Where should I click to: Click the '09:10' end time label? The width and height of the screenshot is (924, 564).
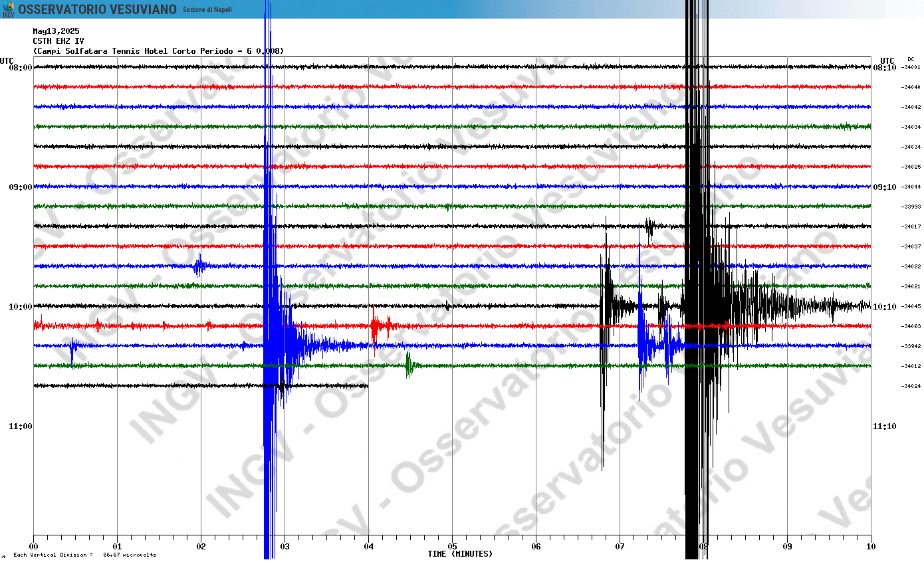point(885,187)
